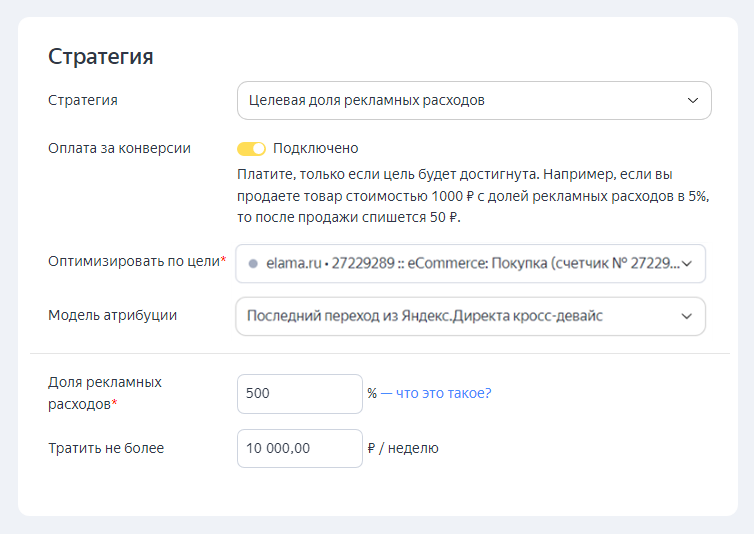
Task: Click the Оплата за конверсии label
Action: coord(119,148)
